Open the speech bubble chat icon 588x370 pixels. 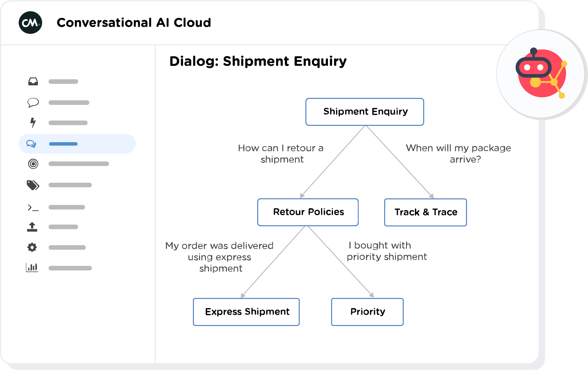33,103
